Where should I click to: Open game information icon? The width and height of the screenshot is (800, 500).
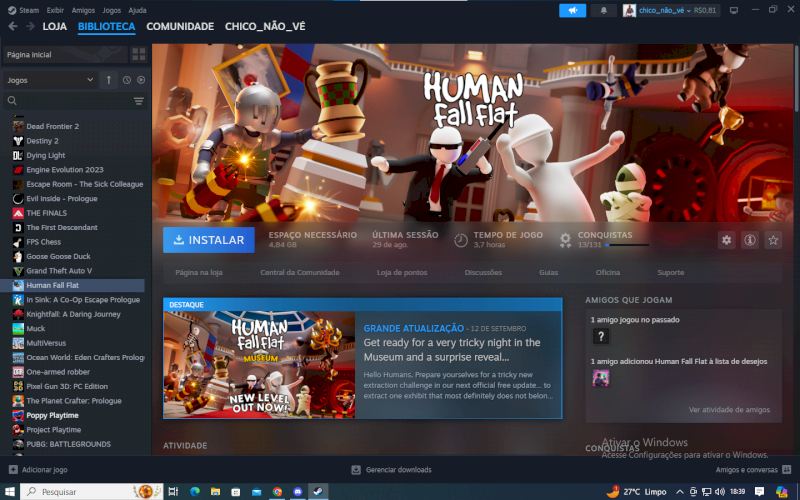pos(749,240)
